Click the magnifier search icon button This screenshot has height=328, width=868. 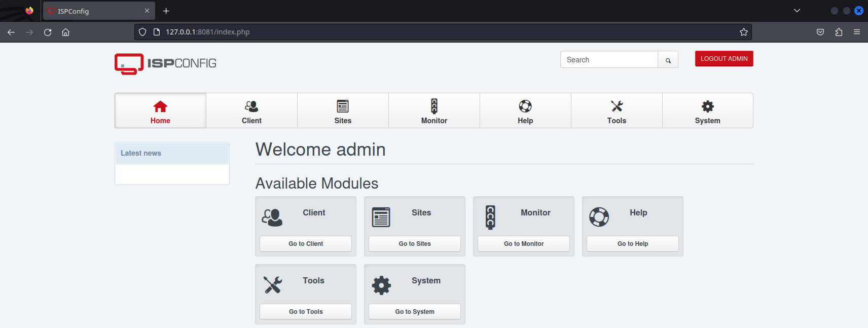[668, 60]
